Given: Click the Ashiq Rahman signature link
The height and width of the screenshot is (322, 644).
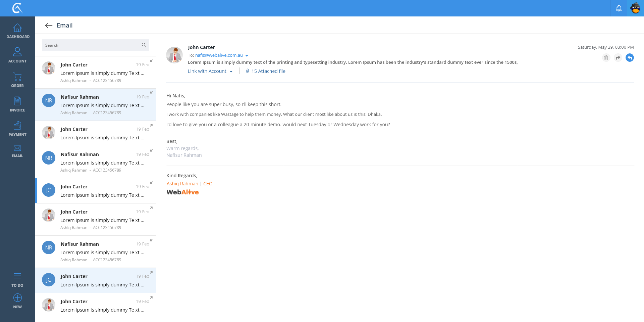Looking at the screenshot, I should click(x=182, y=184).
